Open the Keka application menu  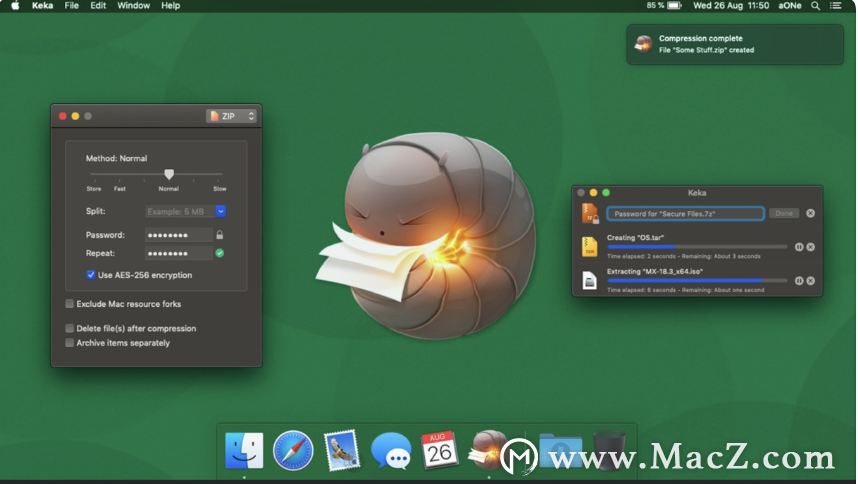pyautogui.click(x=42, y=5)
